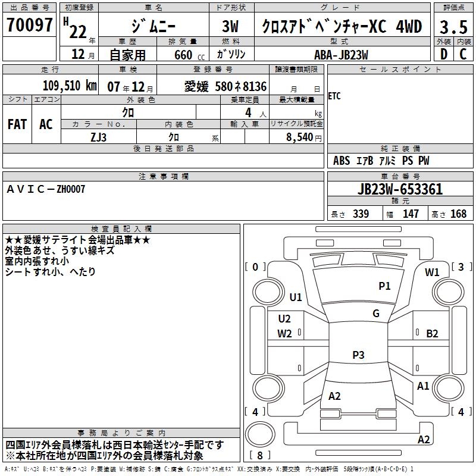Click the front-left tire [0] indicator
This screenshot has width=476, height=476.
tap(255, 267)
